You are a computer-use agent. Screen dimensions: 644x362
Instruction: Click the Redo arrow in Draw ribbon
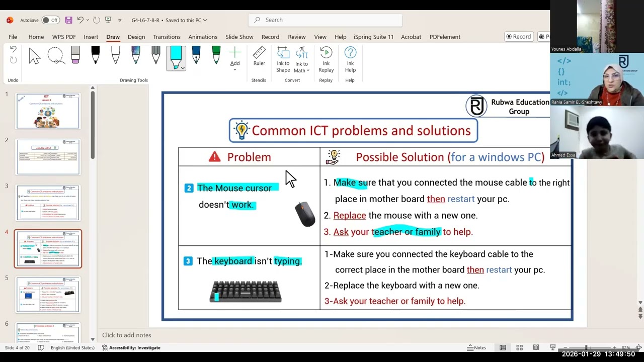pos(13,60)
